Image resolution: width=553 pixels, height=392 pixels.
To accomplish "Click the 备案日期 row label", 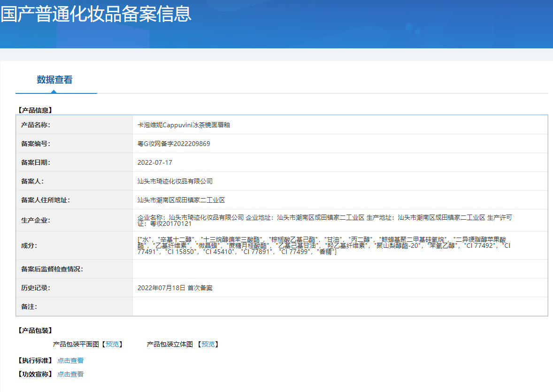I will point(36,162).
